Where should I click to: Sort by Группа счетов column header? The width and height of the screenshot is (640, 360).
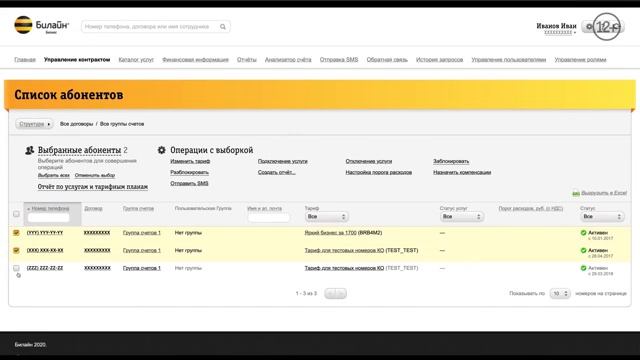[138, 208]
